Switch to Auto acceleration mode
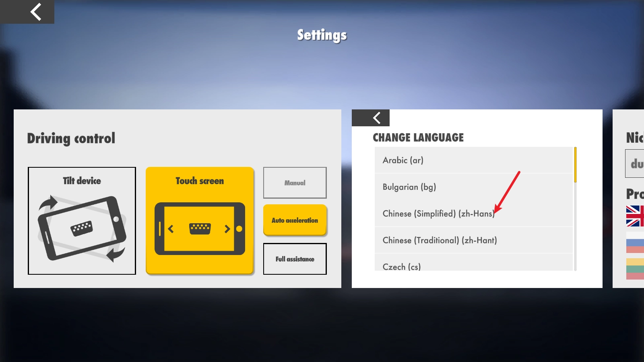The height and width of the screenshot is (362, 644). tap(295, 220)
